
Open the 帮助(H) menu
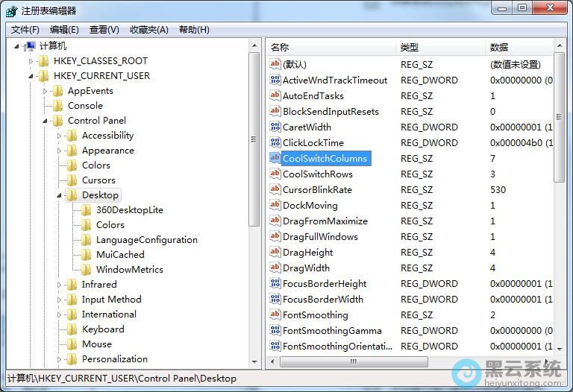coord(194,30)
